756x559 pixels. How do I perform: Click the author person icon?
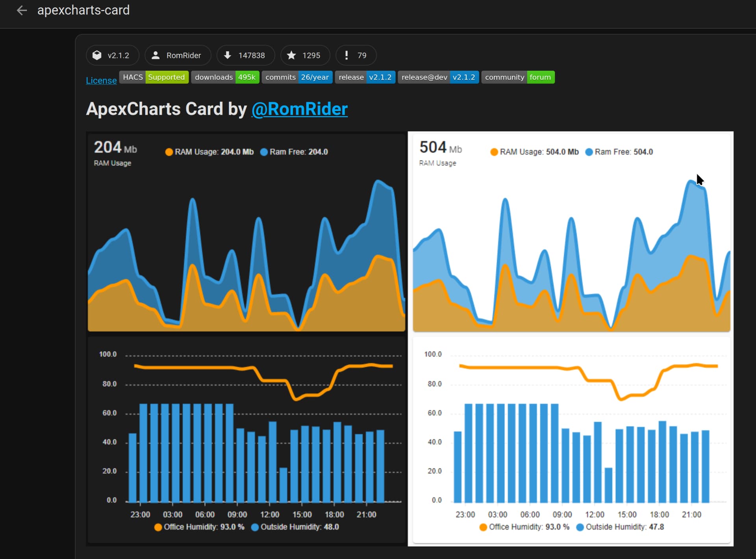pyautogui.click(x=156, y=55)
